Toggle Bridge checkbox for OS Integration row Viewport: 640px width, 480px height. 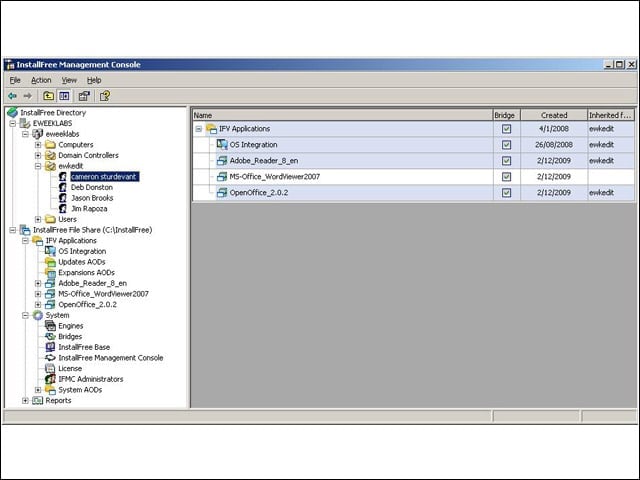click(x=507, y=145)
